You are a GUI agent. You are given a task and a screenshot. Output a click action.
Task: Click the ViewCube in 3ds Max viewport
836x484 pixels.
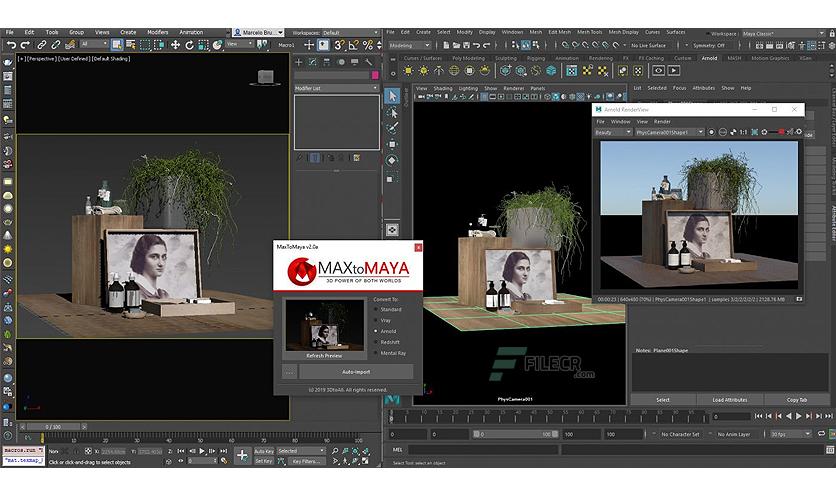click(x=265, y=78)
